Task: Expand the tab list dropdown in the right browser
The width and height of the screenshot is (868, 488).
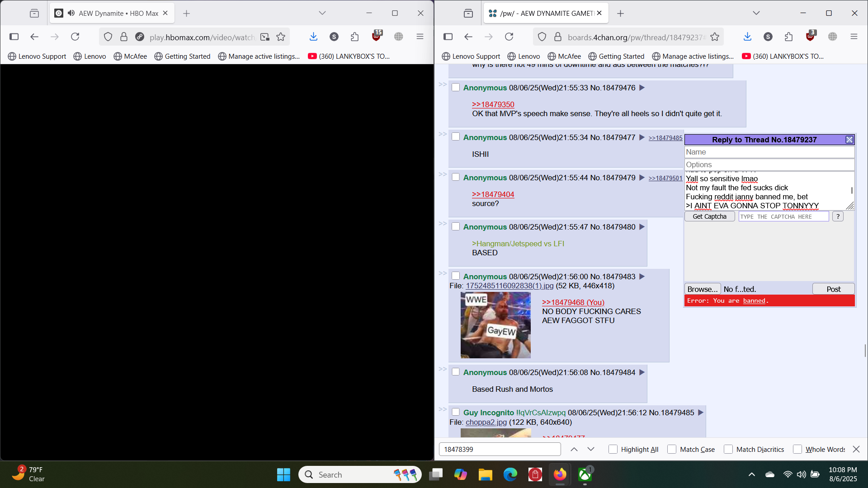Action: point(756,13)
